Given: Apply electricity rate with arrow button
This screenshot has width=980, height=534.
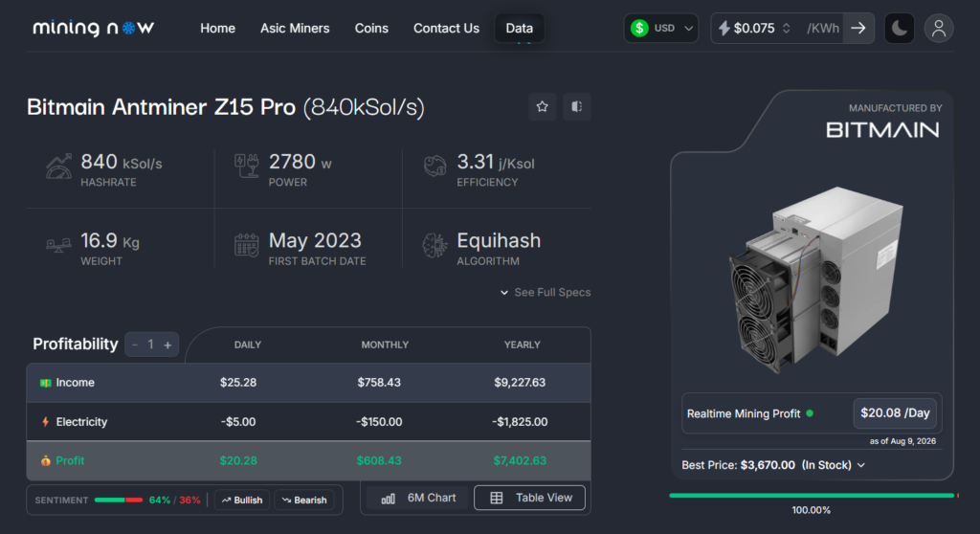Looking at the screenshot, I should [858, 28].
